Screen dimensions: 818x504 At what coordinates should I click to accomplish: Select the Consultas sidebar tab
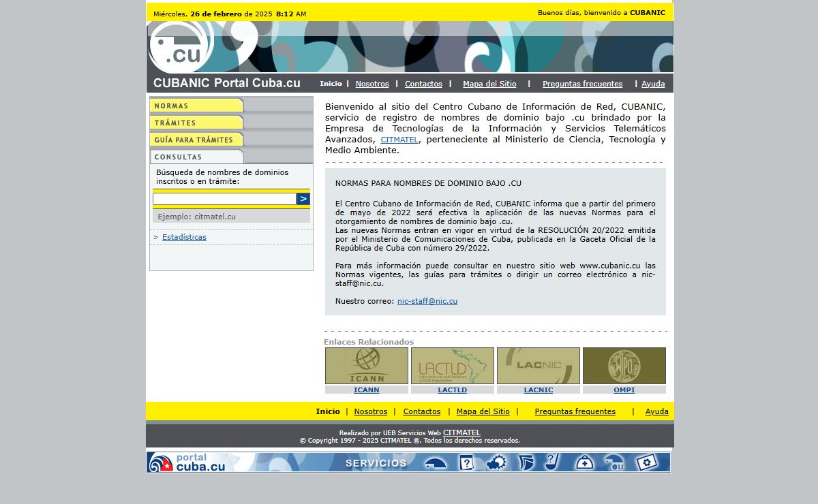[x=196, y=157]
